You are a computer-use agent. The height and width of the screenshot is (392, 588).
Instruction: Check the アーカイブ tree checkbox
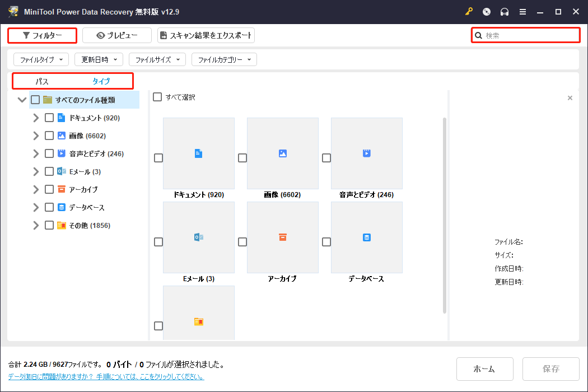coord(49,189)
